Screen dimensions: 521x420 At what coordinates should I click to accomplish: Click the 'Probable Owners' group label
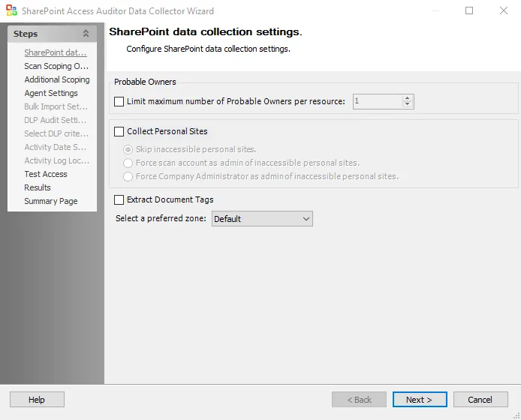[x=145, y=82]
